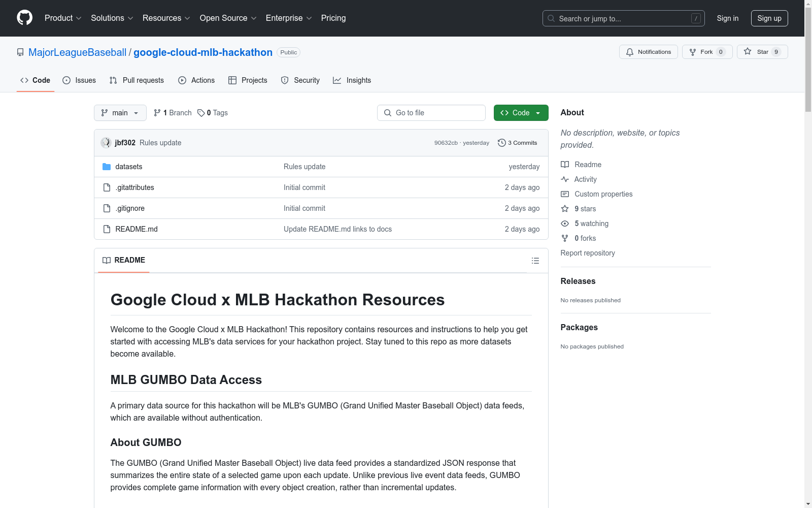Screen dimensions: 812x508
Task: Click the .gitignore file icon
Action: tap(107, 208)
